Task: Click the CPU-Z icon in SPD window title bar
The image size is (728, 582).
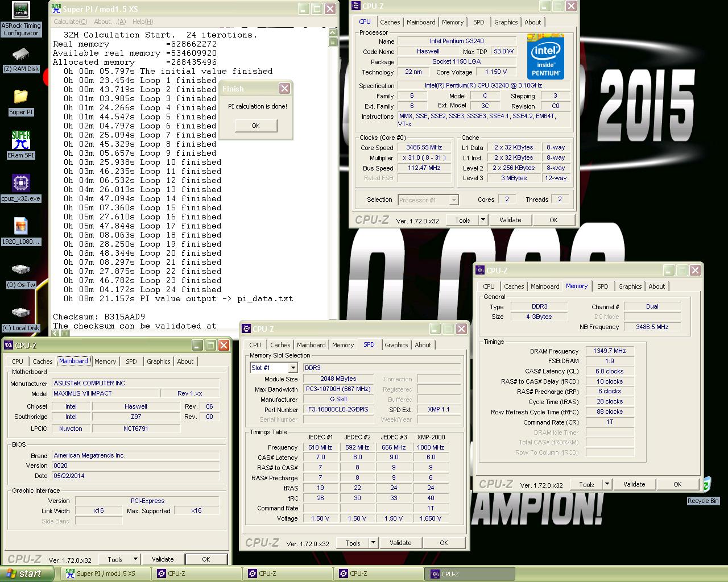Action: tap(246, 329)
